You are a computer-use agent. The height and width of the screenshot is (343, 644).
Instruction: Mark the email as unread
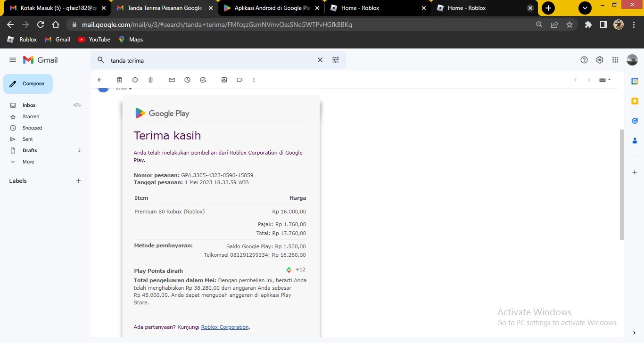(172, 80)
